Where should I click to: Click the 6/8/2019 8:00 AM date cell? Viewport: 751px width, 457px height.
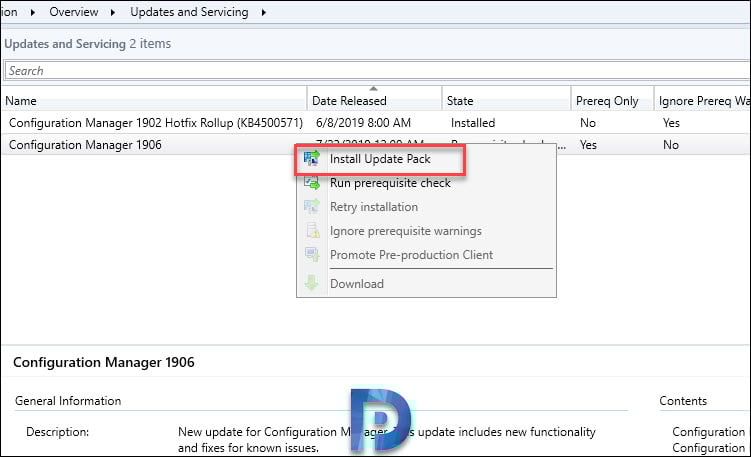pos(363,123)
